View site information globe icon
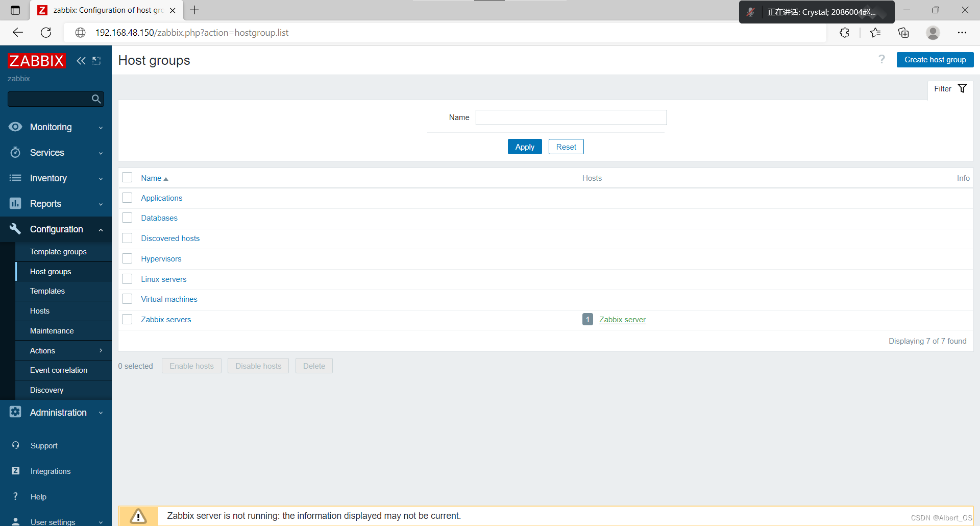Image resolution: width=980 pixels, height=526 pixels. (80, 33)
